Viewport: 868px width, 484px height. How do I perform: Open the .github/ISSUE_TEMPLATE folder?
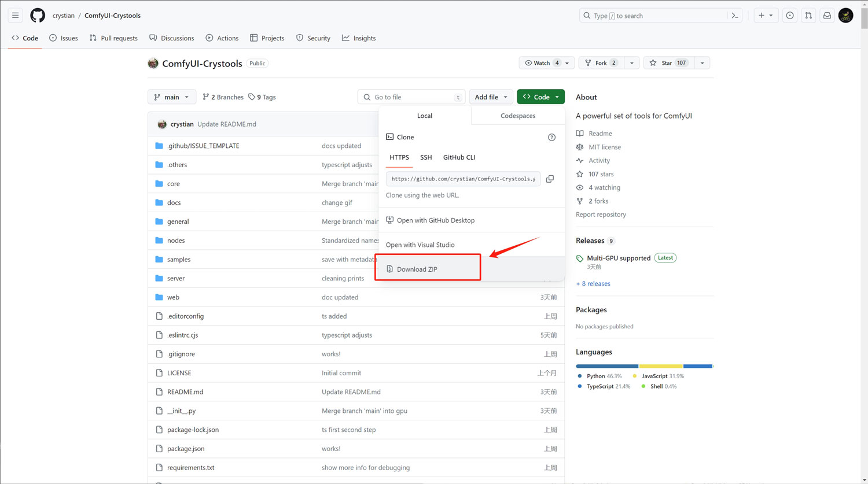pyautogui.click(x=203, y=146)
